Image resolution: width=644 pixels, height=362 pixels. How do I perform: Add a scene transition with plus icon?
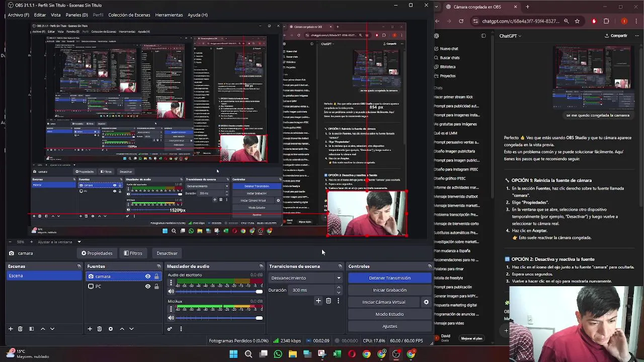[x=318, y=301]
